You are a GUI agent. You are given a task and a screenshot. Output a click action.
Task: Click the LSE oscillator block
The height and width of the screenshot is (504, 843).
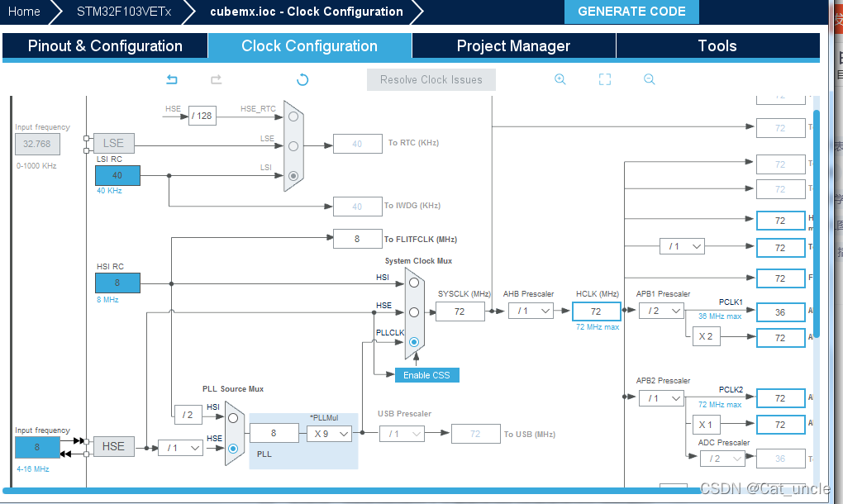click(x=113, y=143)
